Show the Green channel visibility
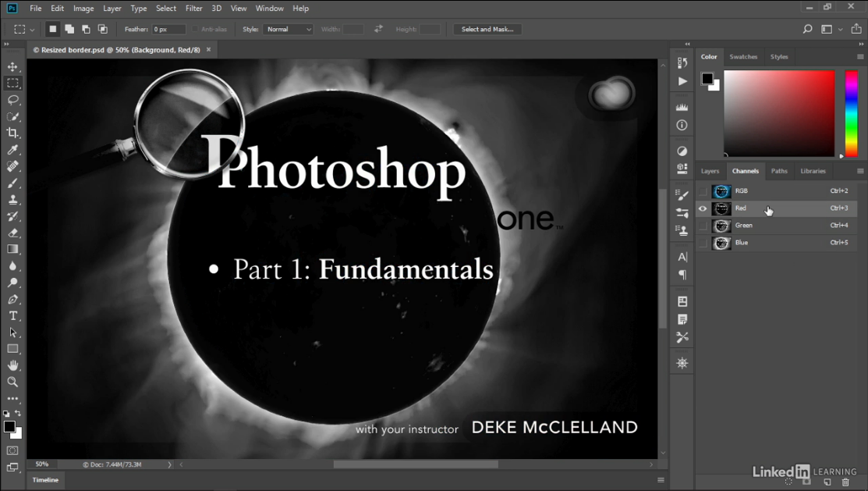This screenshot has width=868, height=491. point(703,226)
